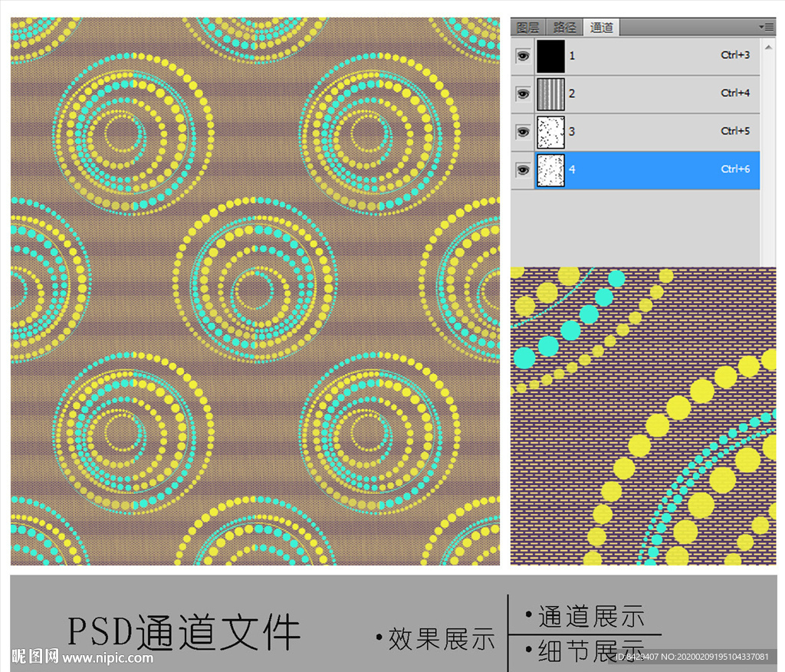Click the 效果展示 label

pyautogui.click(x=442, y=639)
